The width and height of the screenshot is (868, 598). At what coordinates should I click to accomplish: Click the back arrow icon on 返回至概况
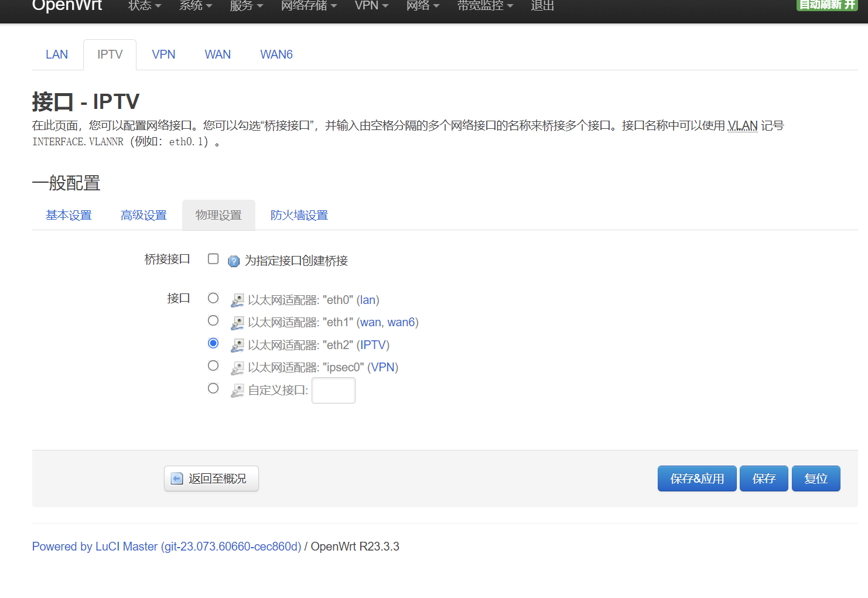[x=176, y=479]
